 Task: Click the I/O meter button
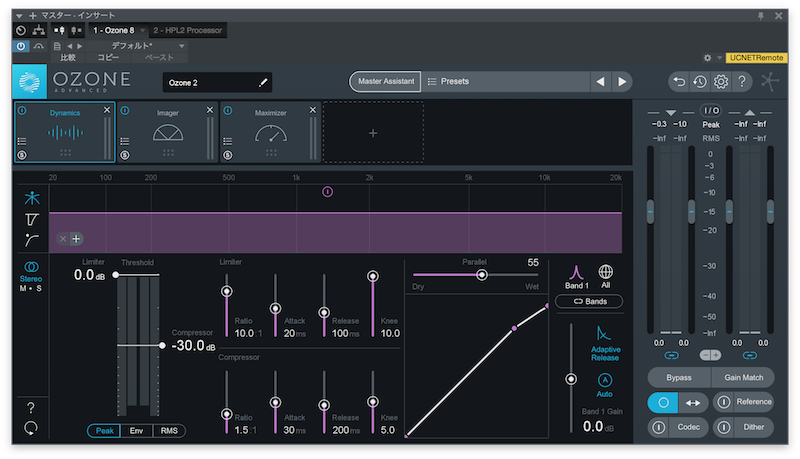coord(711,111)
